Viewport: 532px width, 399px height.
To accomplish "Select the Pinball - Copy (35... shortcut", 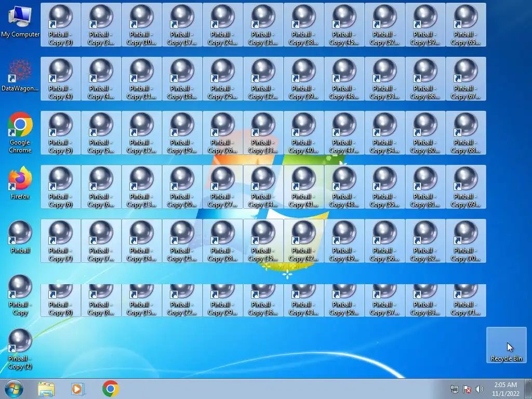I will (263, 241).
